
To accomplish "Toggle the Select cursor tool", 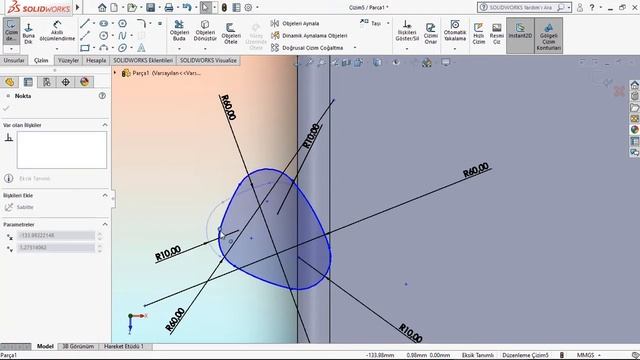I will point(205,7).
